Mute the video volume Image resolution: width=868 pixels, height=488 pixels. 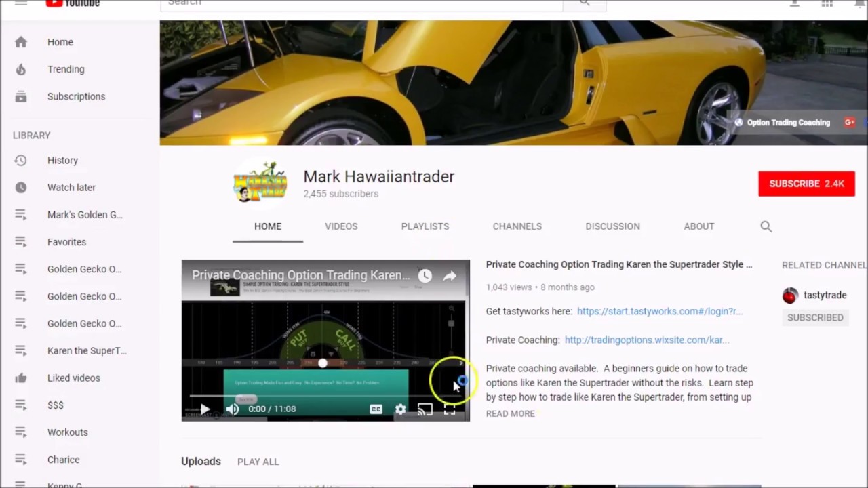pyautogui.click(x=232, y=409)
